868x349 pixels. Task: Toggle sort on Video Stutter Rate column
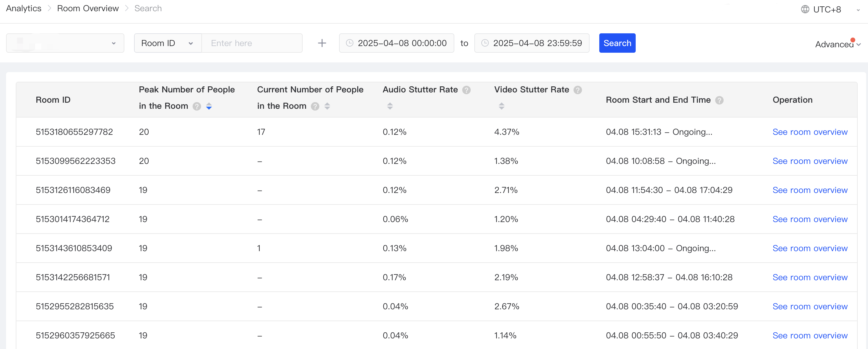pos(501,106)
